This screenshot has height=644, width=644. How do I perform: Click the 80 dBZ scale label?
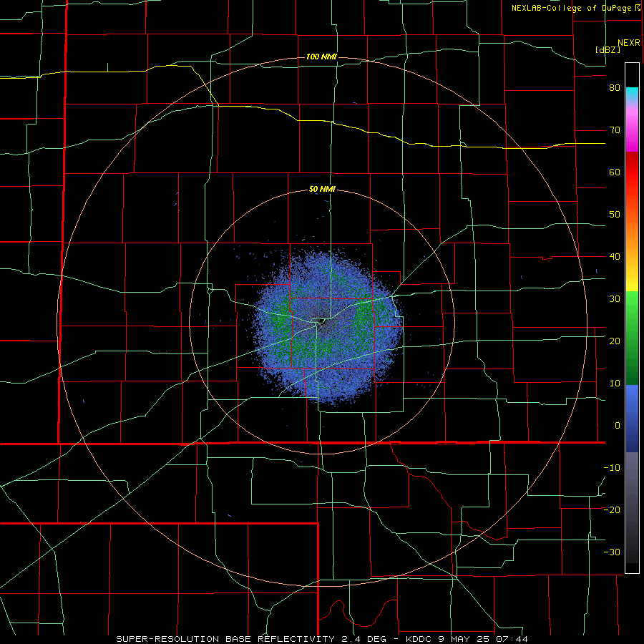point(615,88)
